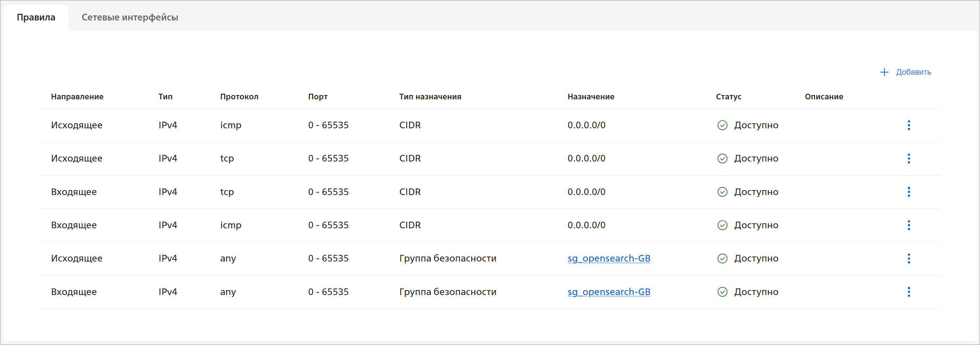Click status checkmark icon of incoming any rule
This screenshot has width=980, height=345.
click(722, 292)
